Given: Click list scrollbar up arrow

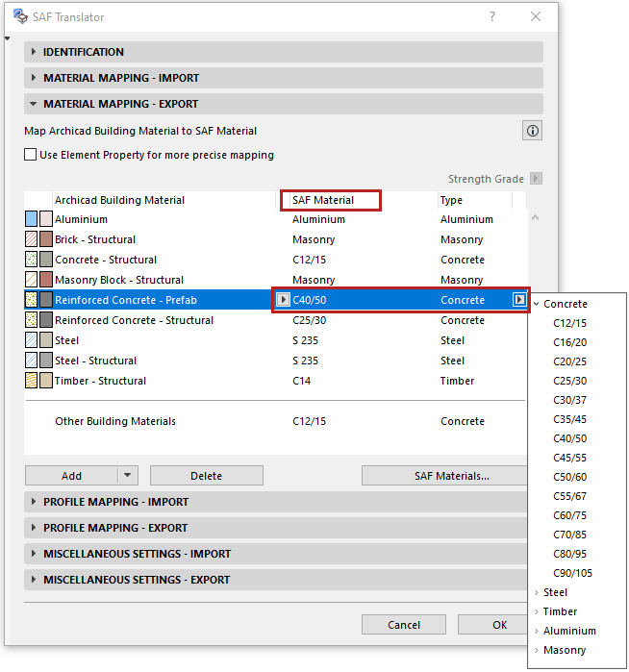Looking at the screenshot, I should pos(535,217).
